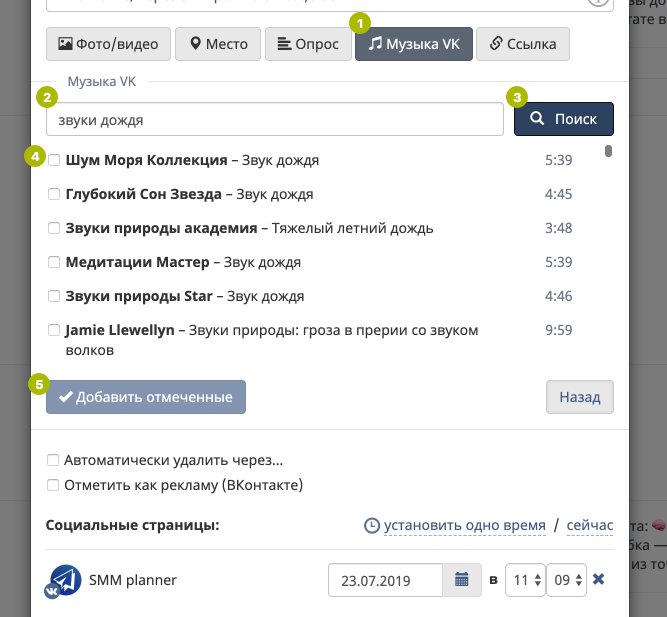Click the установить одно время link
Image resolution: width=667 pixels, height=617 pixels.
[465, 525]
